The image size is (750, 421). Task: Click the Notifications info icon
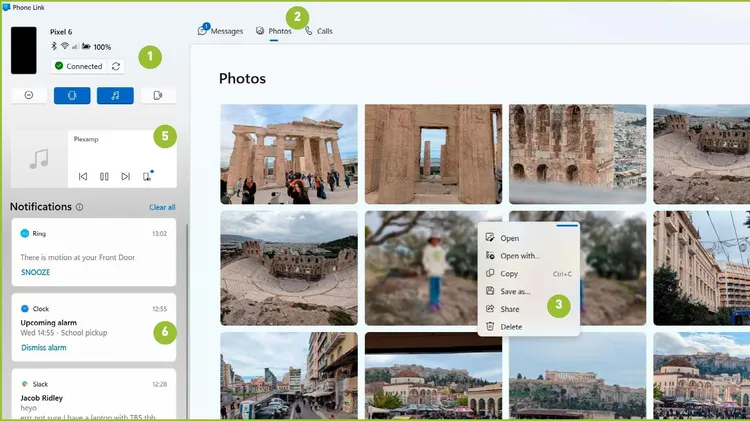[79, 207]
